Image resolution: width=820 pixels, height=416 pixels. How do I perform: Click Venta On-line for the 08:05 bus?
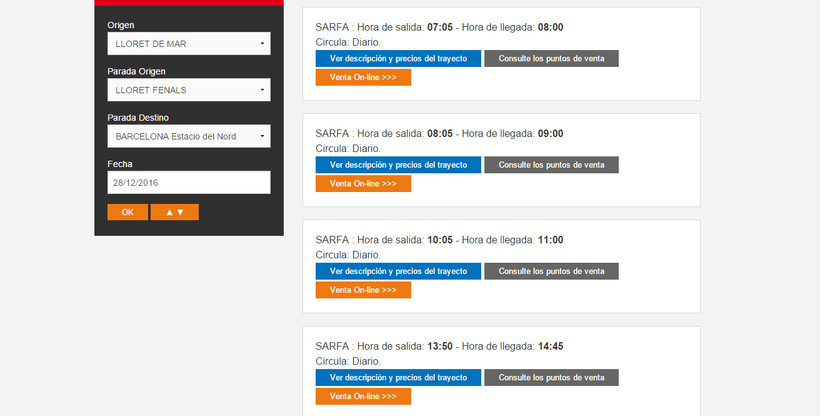(x=363, y=184)
